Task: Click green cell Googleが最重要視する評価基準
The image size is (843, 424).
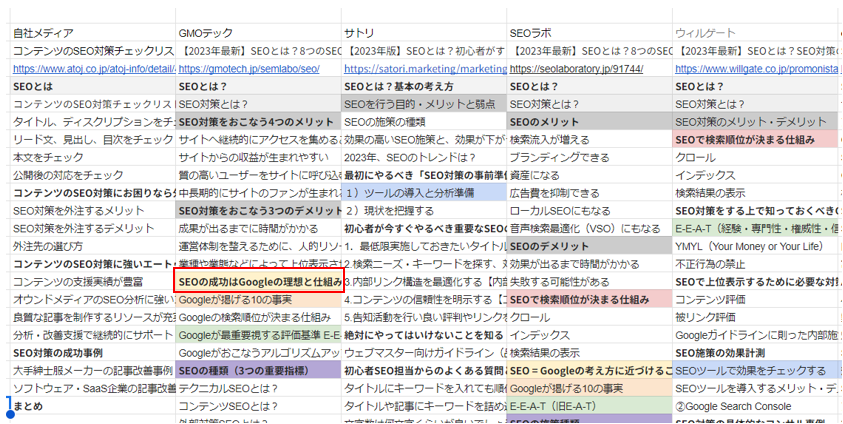Action: [x=259, y=335]
